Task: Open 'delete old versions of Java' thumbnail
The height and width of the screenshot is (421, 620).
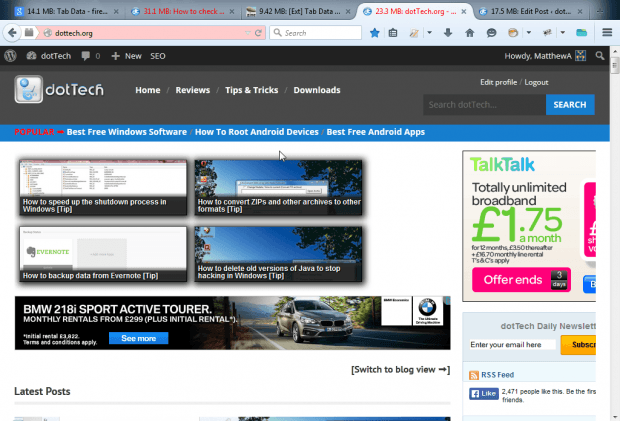Action: [x=278, y=254]
